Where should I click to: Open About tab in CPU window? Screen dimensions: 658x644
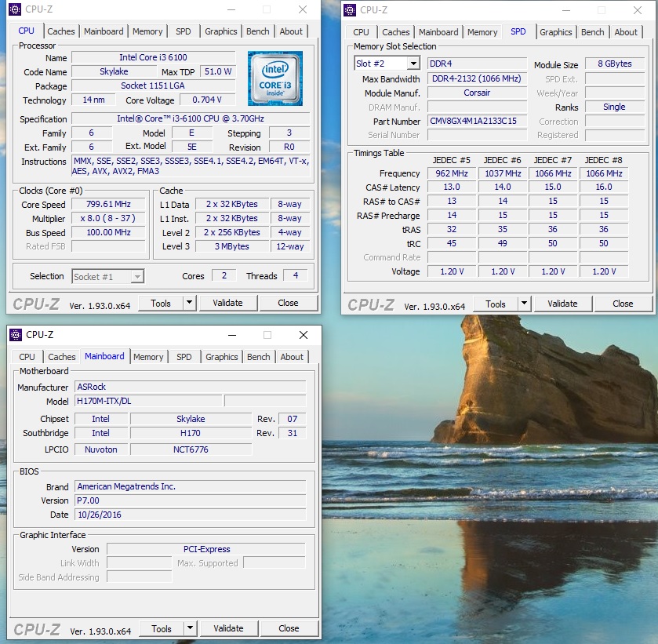pos(291,31)
